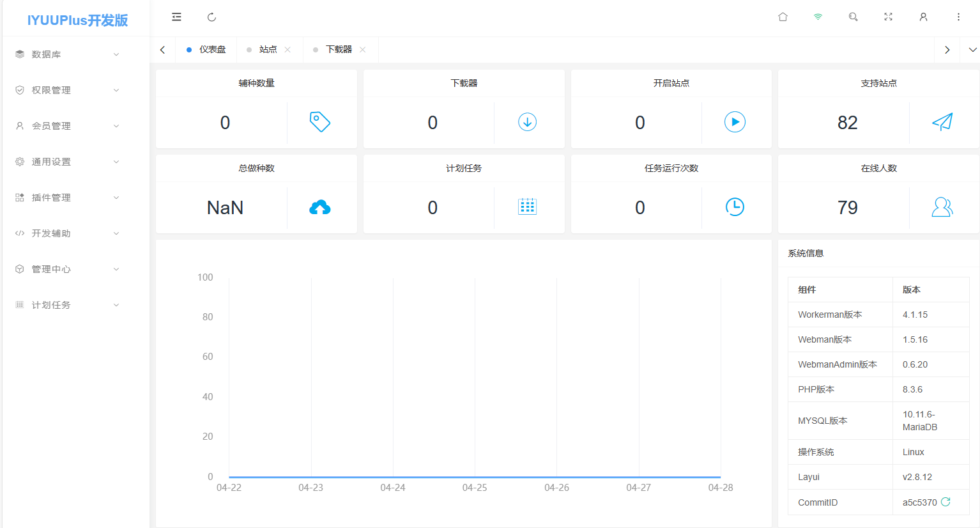Click the 在线人数 value 79

pyautogui.click(x=847, y=208)
